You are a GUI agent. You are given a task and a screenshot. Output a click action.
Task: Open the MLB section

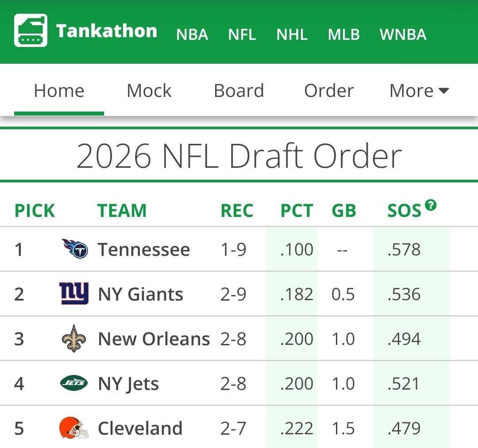343,35
